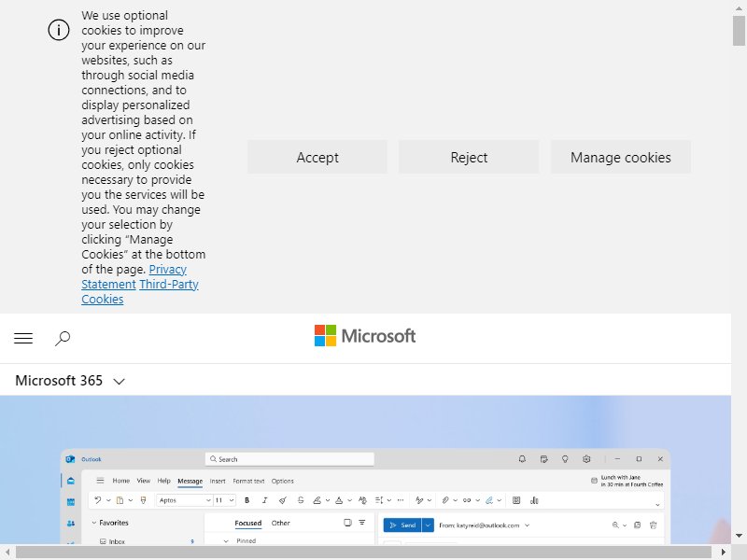Accept optional cookies

tap(317, 157)
